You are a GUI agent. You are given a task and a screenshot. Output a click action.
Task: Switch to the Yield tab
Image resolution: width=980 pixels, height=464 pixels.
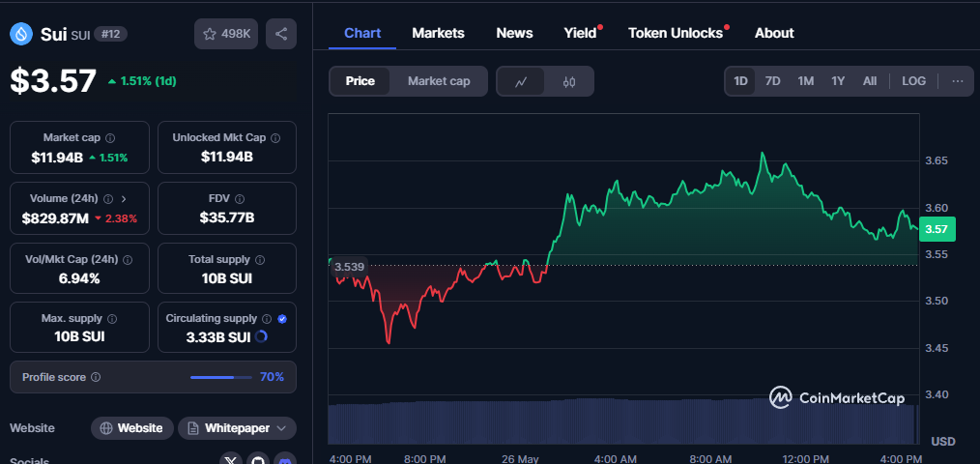click(581, 33)
